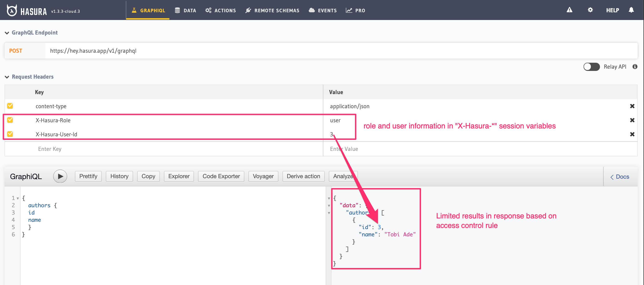644x285 pixels.
Task: Open notifications bell icon
Action: click(x=631, y=10)
